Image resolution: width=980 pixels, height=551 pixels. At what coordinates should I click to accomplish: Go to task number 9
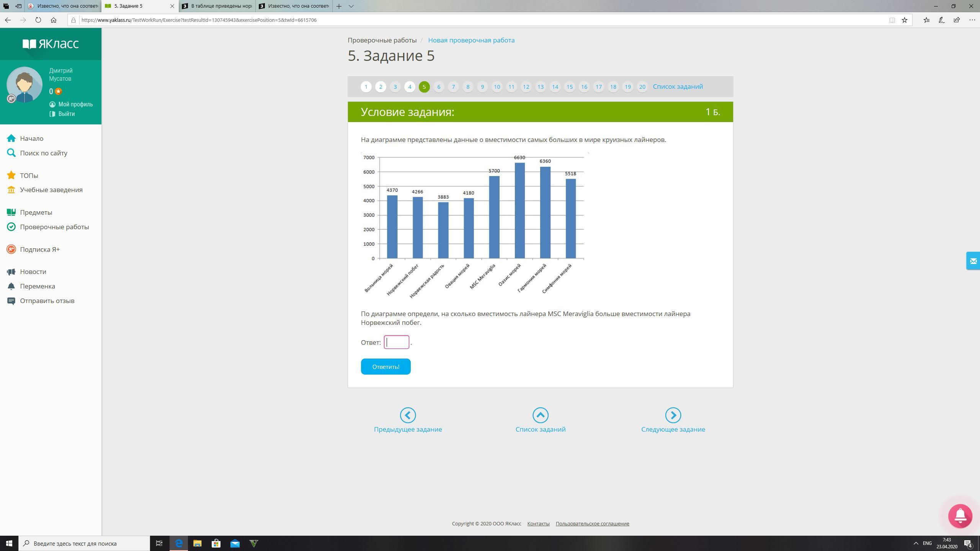(x=482, y=87)
